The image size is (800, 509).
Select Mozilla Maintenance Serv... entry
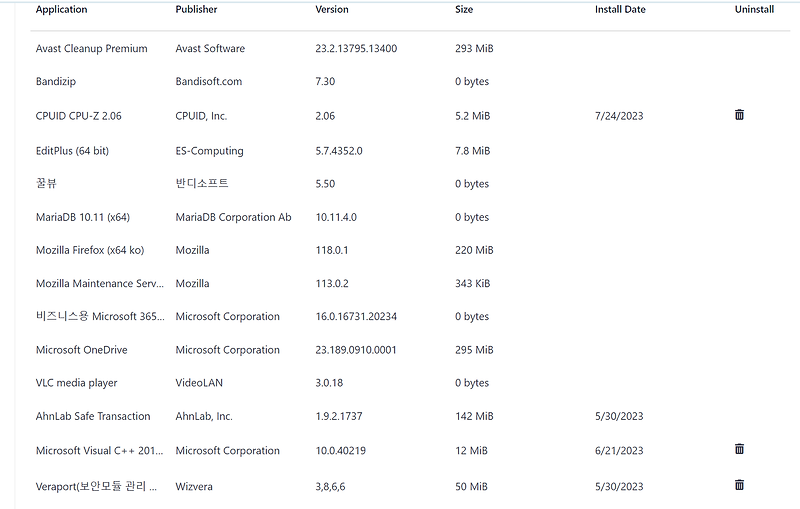point(99,284)
